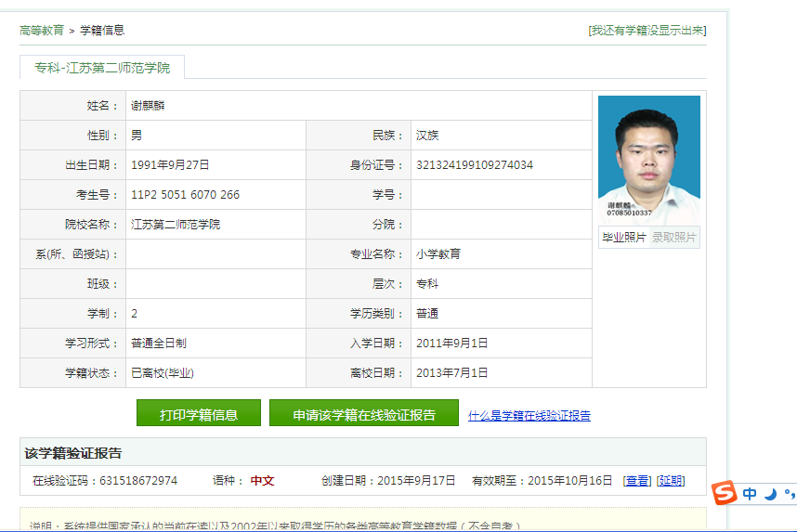The image size is (797, 532).
Task: Select the enrollment date 2011年9月1日
Action: tap(451, 344)
